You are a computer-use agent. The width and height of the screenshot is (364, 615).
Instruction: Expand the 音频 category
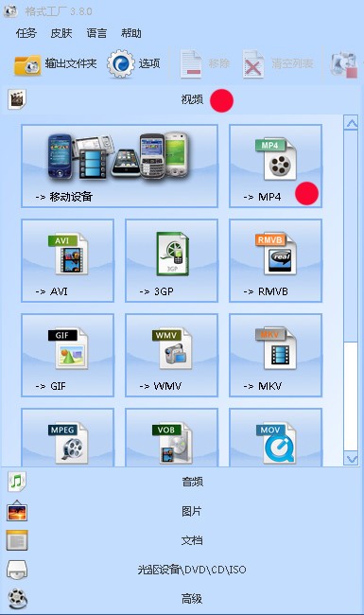[182, 482]
